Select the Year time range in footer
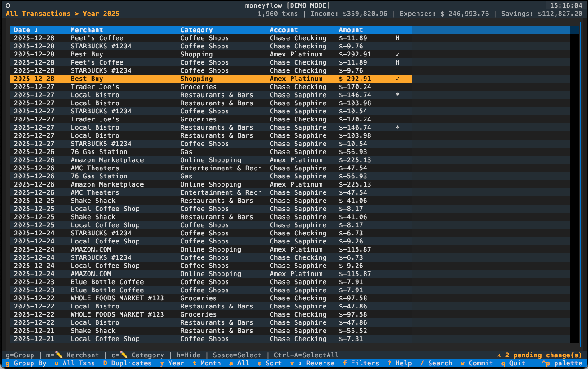Screen dimensions: 588x369 tap(172, 363)
